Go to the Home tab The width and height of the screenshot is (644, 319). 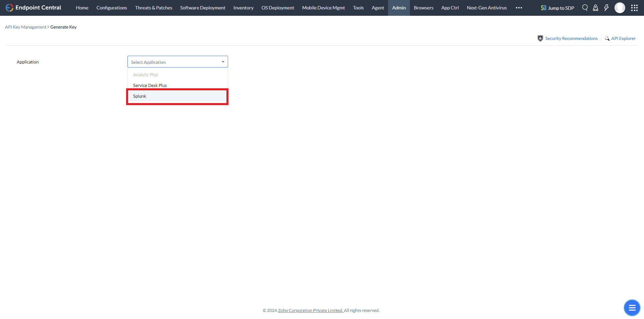coord(82,8)
